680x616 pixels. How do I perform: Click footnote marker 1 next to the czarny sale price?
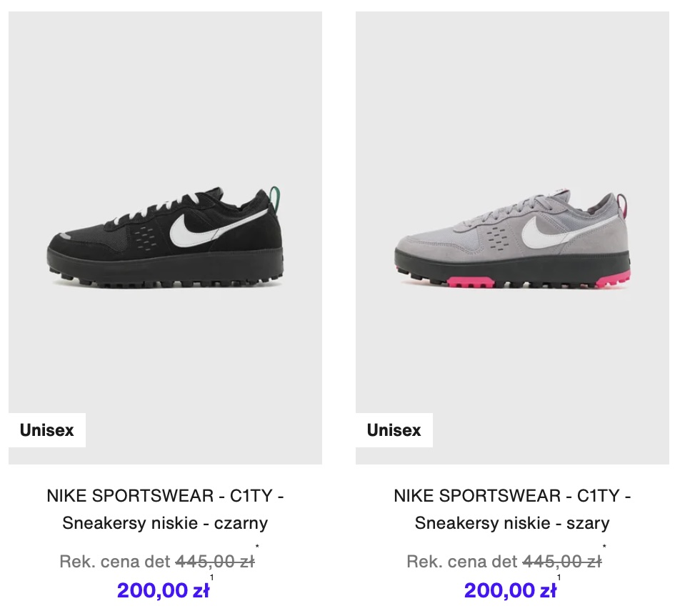pos(211,577)
